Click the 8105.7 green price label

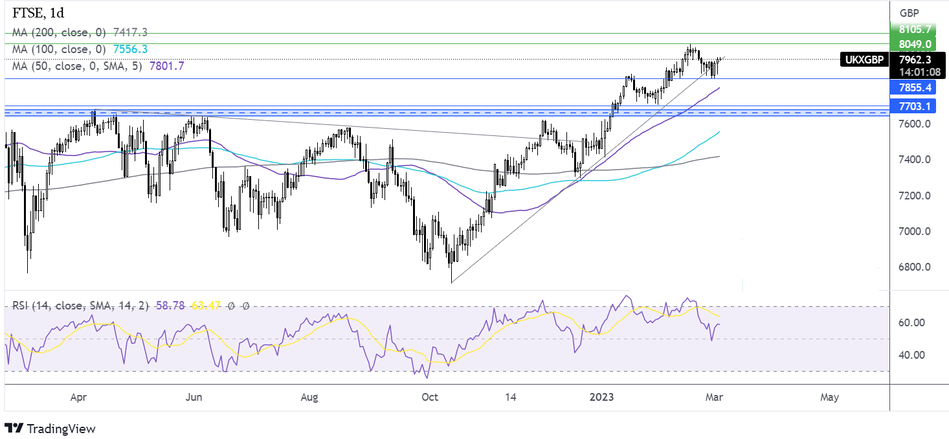coord(914,28)
